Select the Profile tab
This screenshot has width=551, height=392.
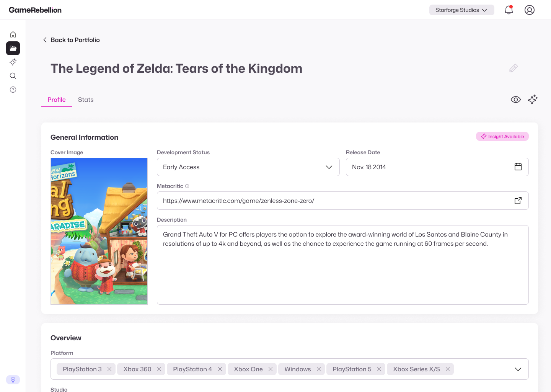pos(56,100)
